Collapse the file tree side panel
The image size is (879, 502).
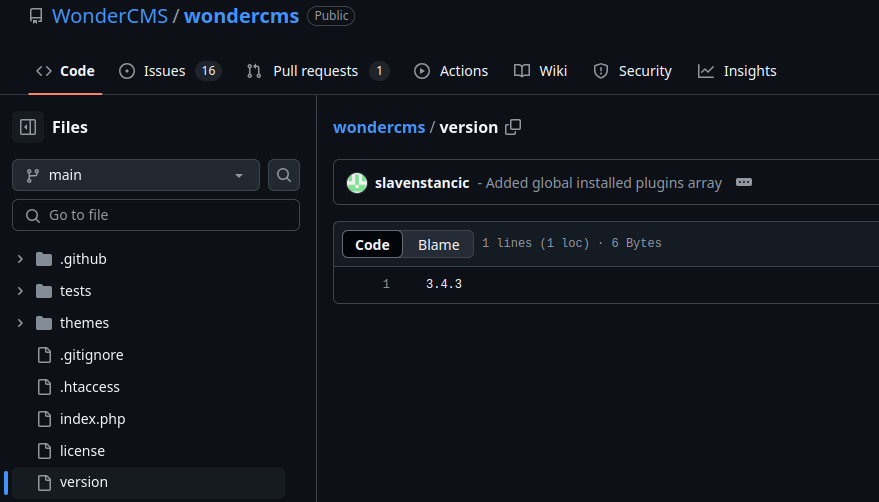(28, 127)
